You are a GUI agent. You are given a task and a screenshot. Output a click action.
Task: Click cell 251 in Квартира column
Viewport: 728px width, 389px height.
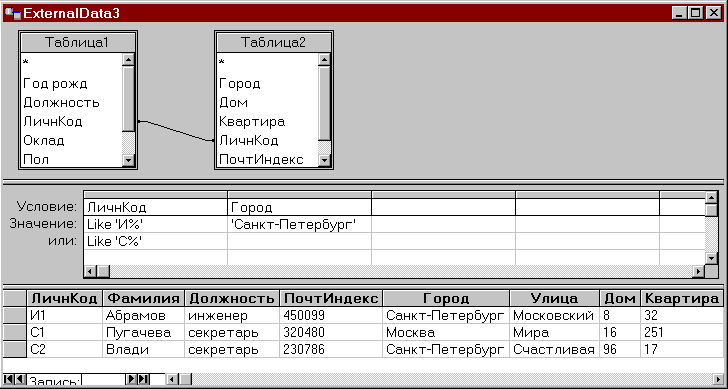(682, 333)
